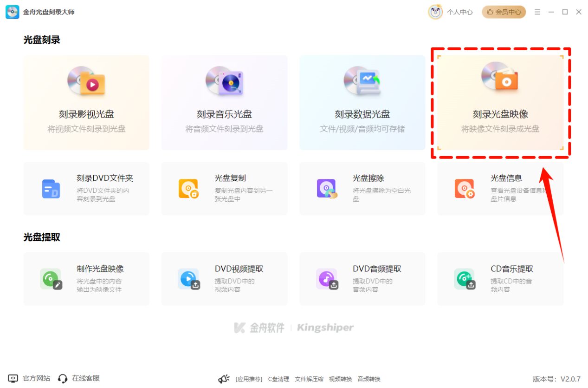
Task: Close the 金舟光盘刻录大师 window
Action: point(579,12)
